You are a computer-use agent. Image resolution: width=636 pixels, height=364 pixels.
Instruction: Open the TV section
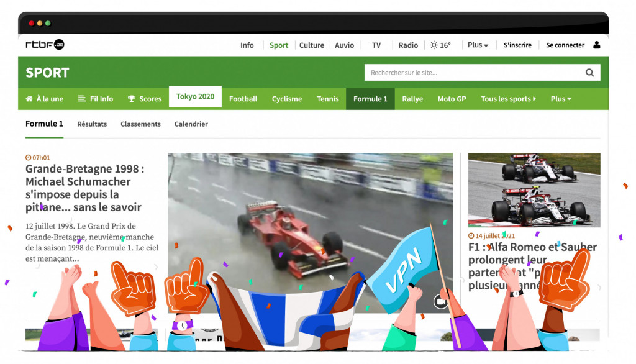[376, 45]
